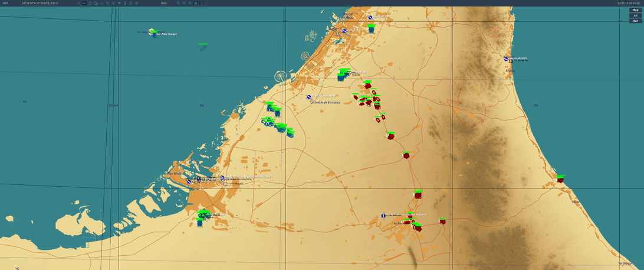Click the mission date and time readout

click(x=629, y=3)
